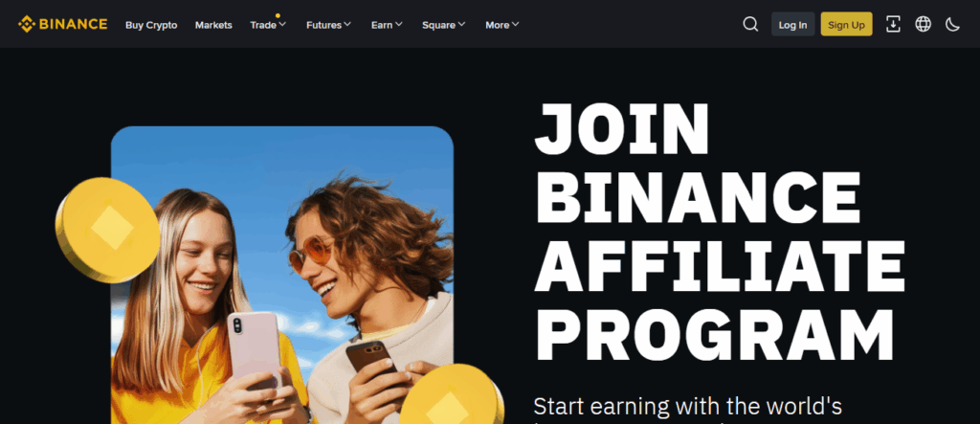
Task: Click the download app icon
Action: click(893, 24)
